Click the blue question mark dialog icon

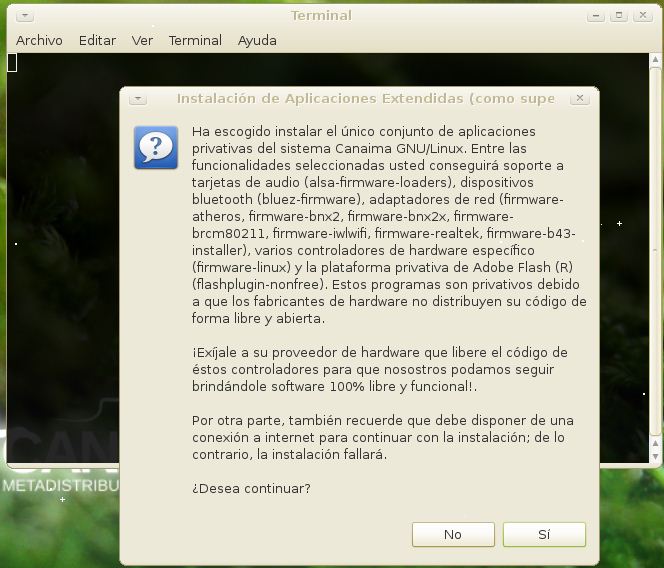pos(155,148)
